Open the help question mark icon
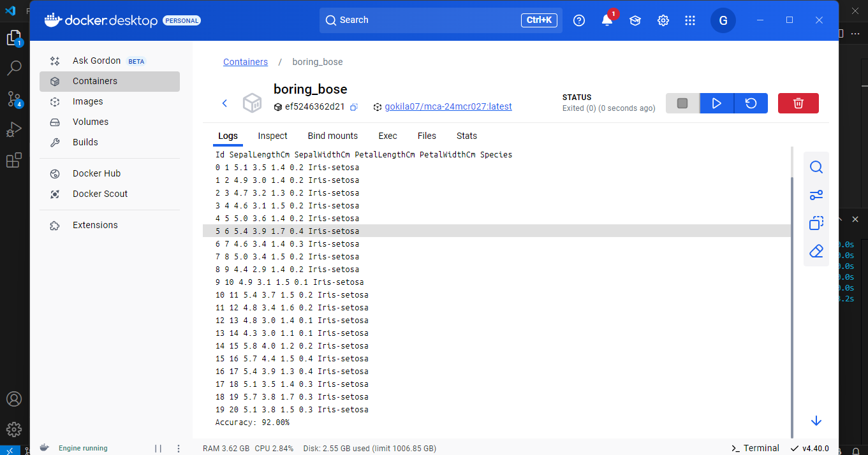The image size is (868, 455). 579,20
